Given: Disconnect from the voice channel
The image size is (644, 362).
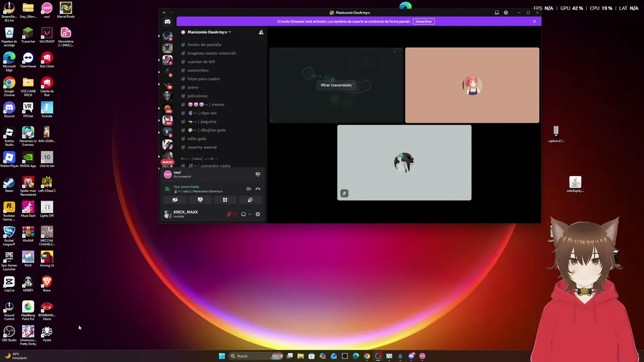Looking at the screenshot, I should tap(258, 189).
